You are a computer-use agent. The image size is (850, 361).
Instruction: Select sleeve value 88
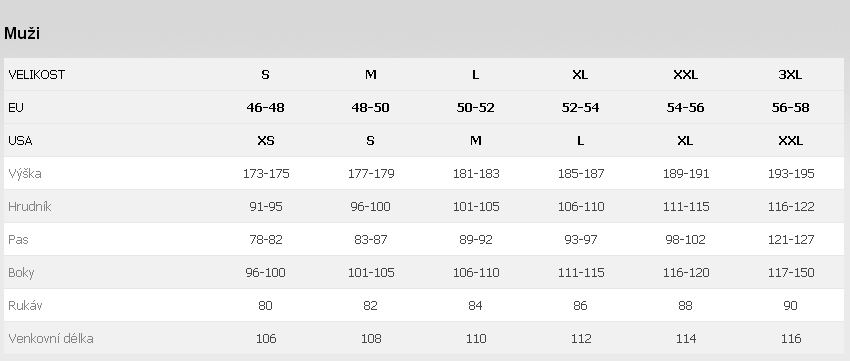[685, 306]
